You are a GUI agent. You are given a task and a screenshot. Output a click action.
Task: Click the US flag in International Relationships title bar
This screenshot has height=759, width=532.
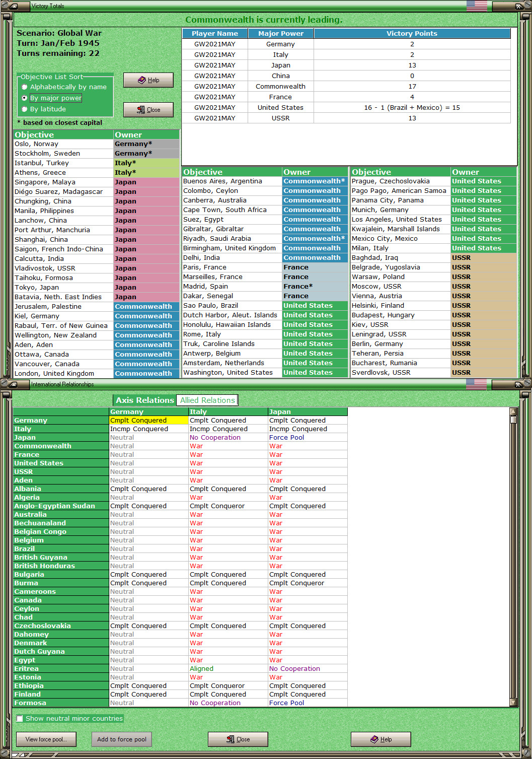coord(477,384)
